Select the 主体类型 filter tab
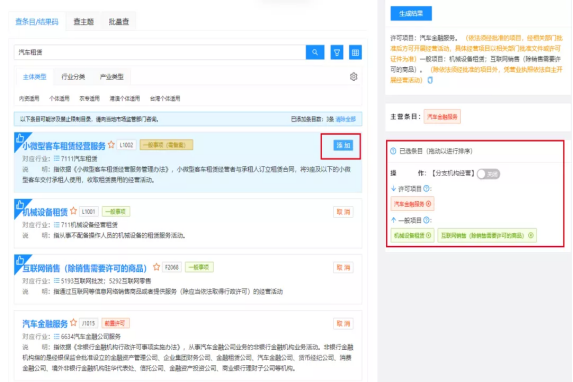This screenshot has height=382, width=573. point(34,77)
